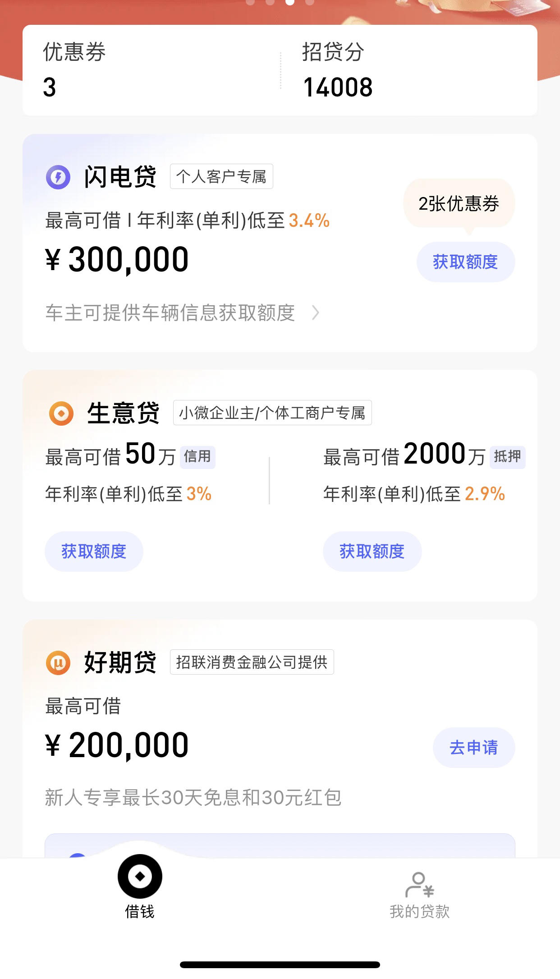The height and width of the screenshot is (979, 560).
Task: Open the 借钱 tab icon
Action: coord(140,876)
